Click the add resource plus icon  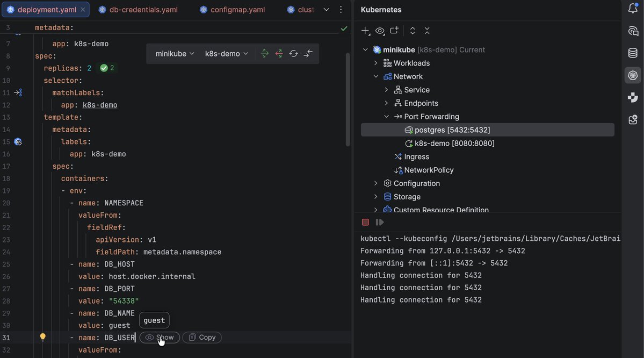(x=365, y=31)
